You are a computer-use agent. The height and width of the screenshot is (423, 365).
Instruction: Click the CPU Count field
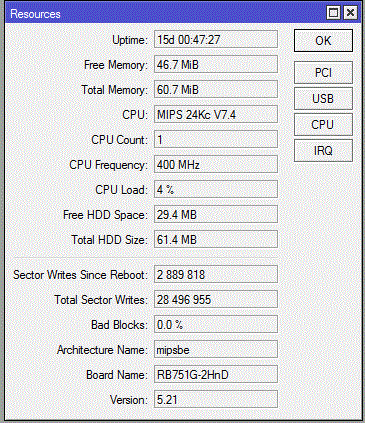216,139
